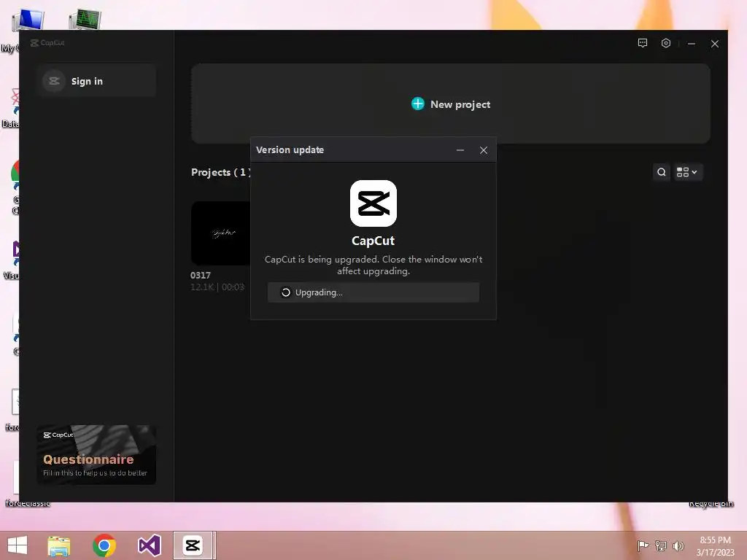The height and width of the screenshot is (560, 747).
Task: Open File Explorer from taskbar
Action: (x=59, y=545)
